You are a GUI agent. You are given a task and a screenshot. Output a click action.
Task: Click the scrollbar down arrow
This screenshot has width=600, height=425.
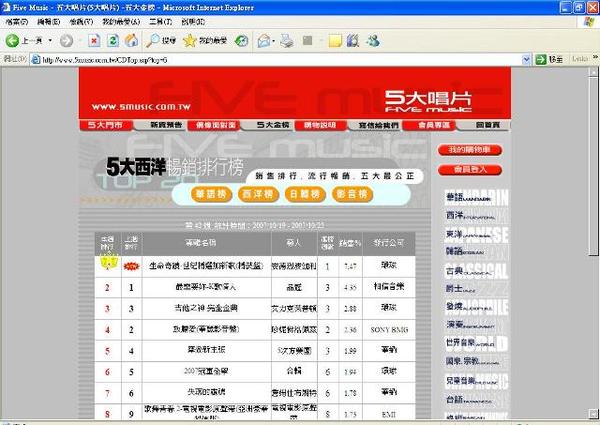point(593,413)
